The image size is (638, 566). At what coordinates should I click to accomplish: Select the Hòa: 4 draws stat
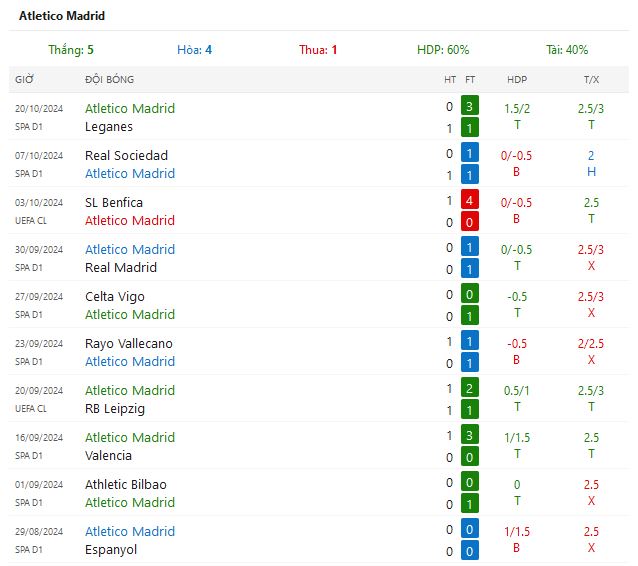[194, 50]
